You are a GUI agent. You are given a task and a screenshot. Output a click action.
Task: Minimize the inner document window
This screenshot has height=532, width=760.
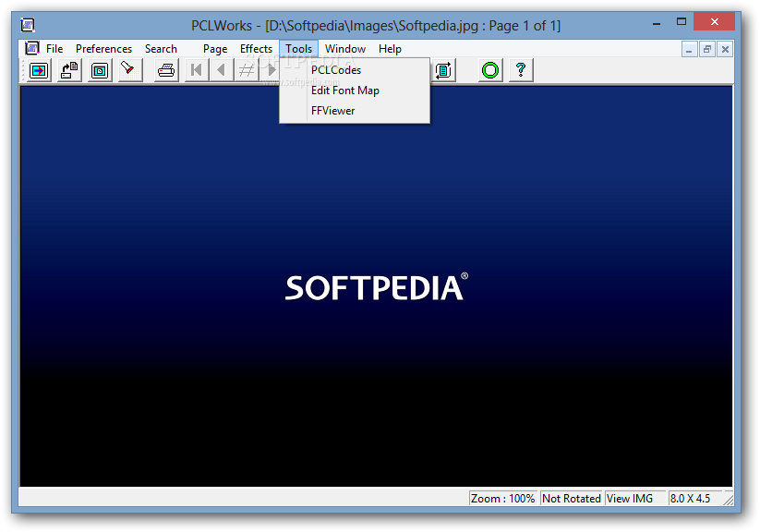click(689, 49)
